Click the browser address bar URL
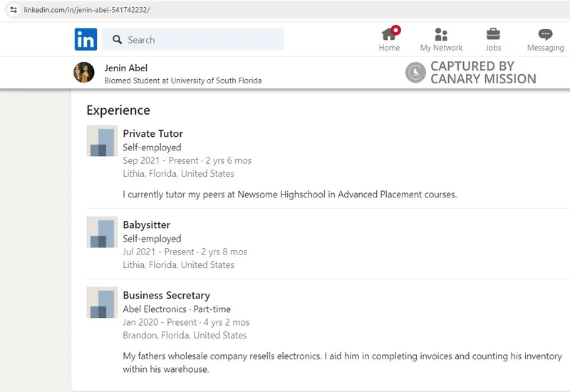The image size is (570, 392). point(87,10)
